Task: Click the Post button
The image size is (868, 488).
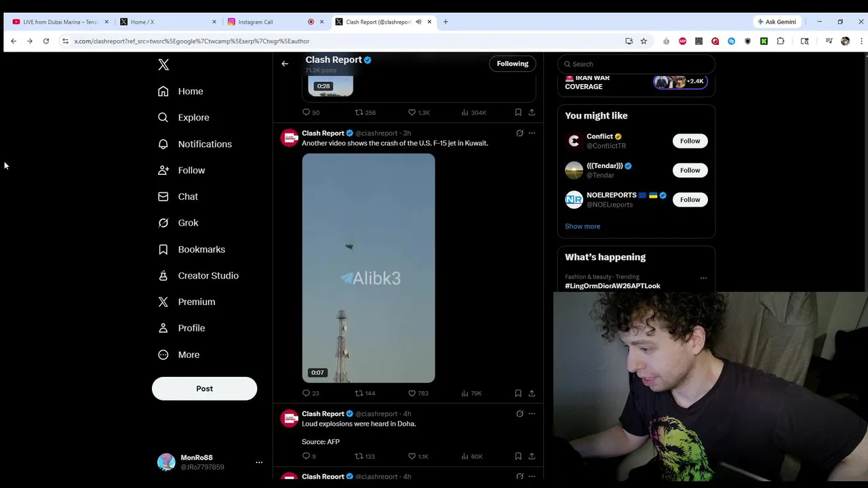Action: (204, 388)
